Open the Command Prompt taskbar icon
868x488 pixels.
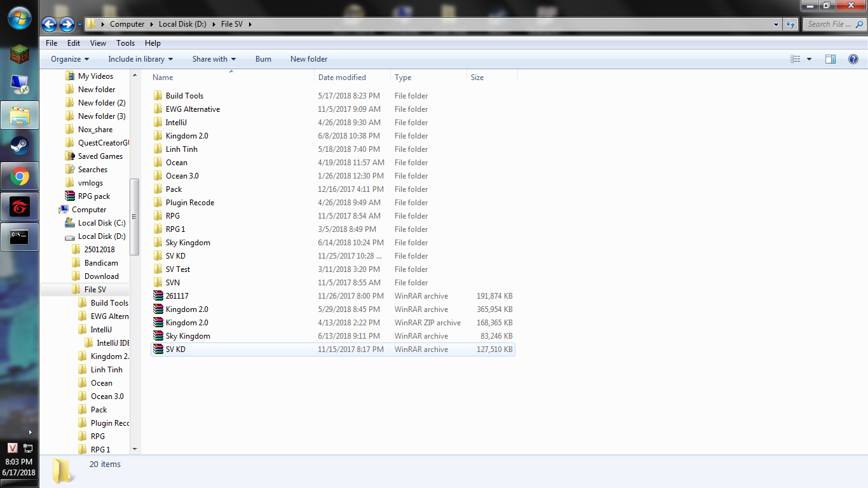20,237
